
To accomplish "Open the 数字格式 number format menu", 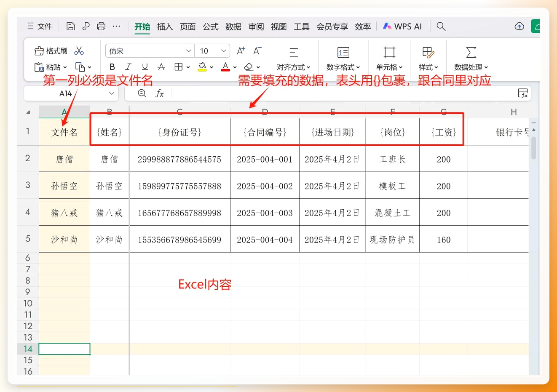I will (x=343, y=59).
